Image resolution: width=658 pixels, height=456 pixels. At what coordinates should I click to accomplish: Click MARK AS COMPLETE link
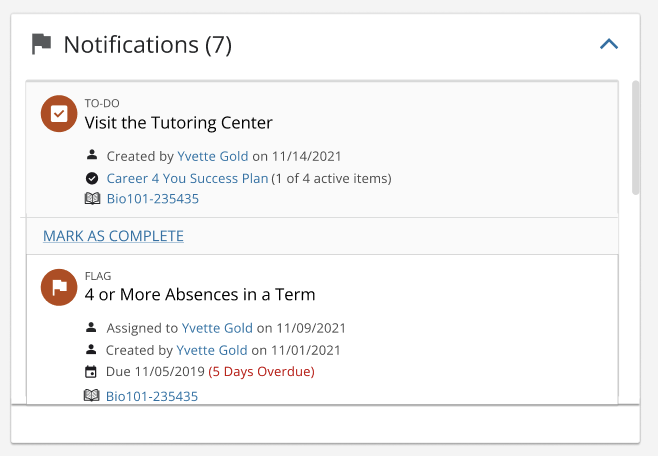(113, 236)
